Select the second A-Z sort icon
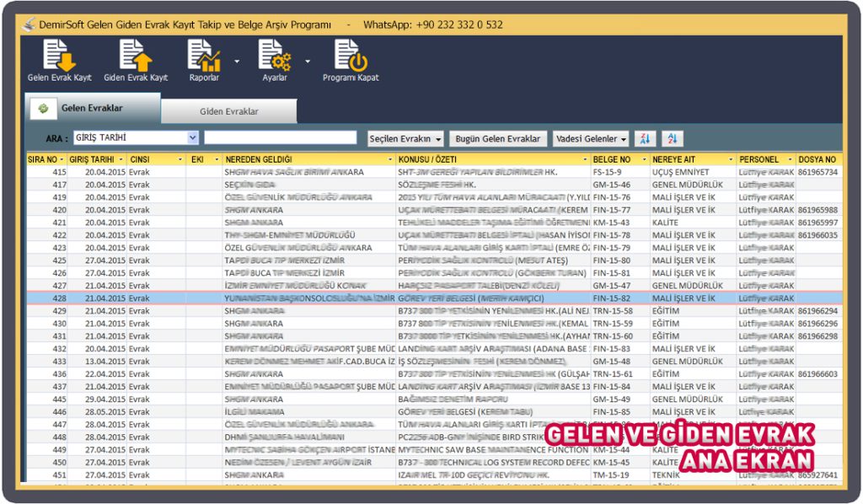Viewport: 863px width, 504px height. 673,137
